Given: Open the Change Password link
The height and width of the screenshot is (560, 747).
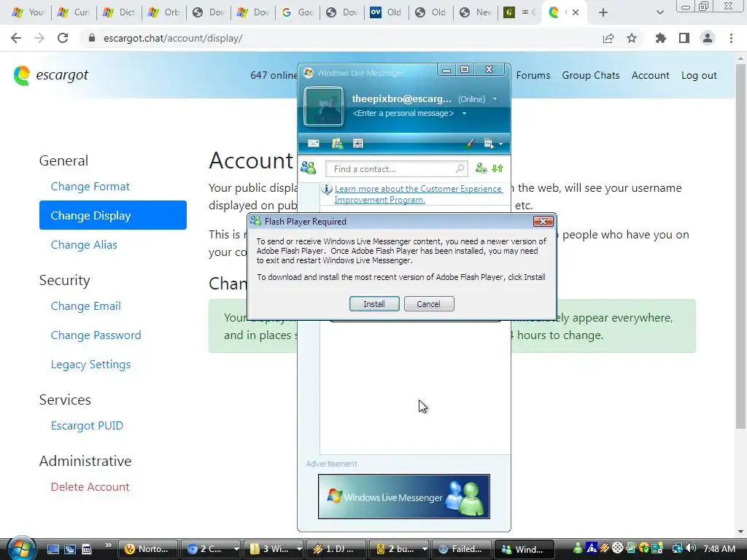Looking at the screenshot, I should (x=96, y=335).
